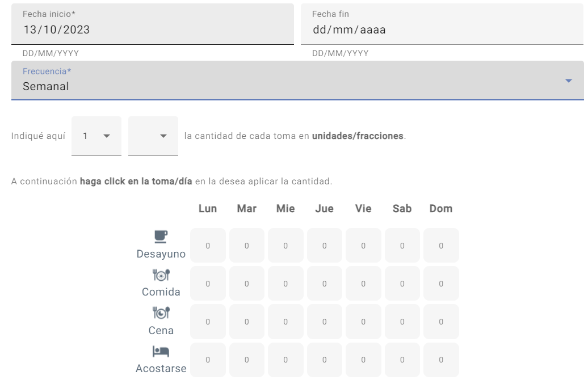This screenshot has width=588, height=384.
Task: Open the quantity dropdown showing 1
Action: pos(96,136)
